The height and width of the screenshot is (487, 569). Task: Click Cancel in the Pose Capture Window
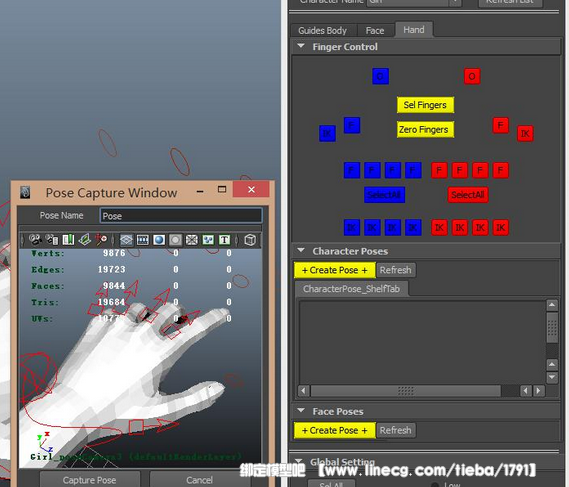click(199, 480)
